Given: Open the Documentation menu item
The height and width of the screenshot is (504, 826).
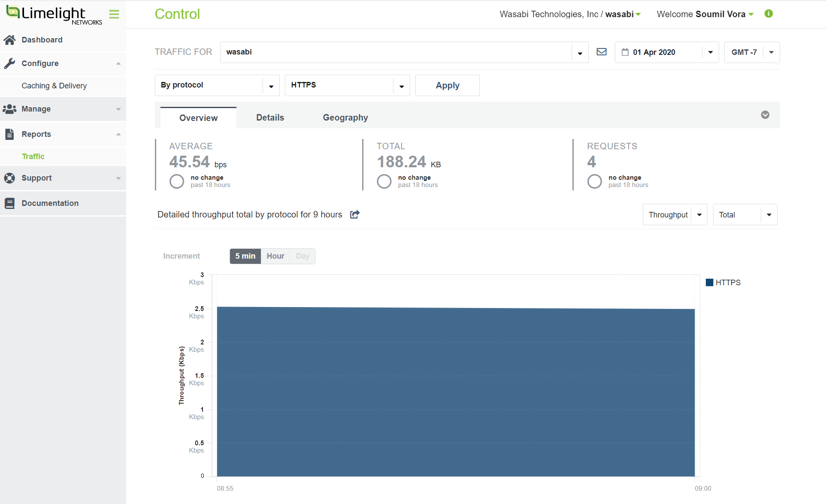Looking at the screenshot, I should pyautogui.click(x=63, y=203).
